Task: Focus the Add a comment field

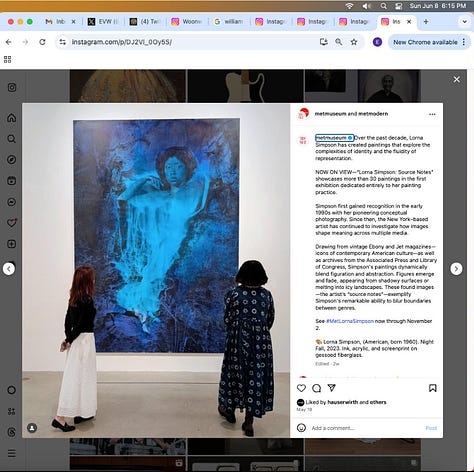Action: [367, 428]
